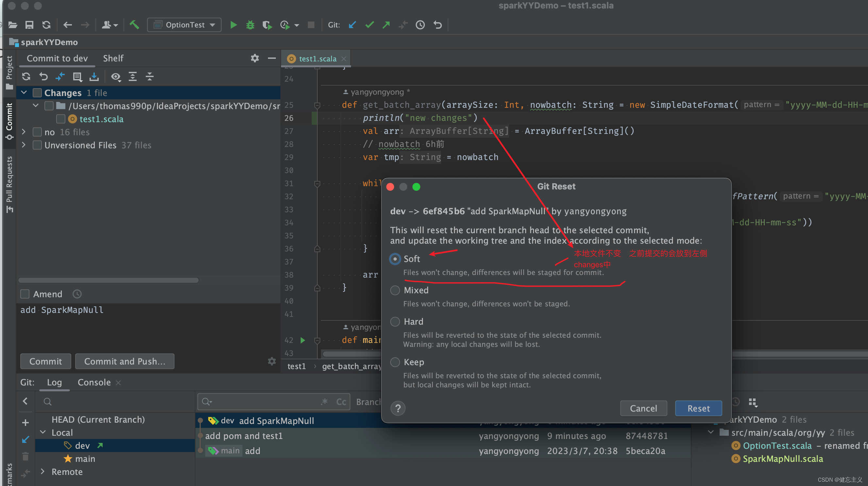868x486 pixels.
Task: Click the Git Push arrow icon
Action: pyautogui.click(x=386, y=25)
